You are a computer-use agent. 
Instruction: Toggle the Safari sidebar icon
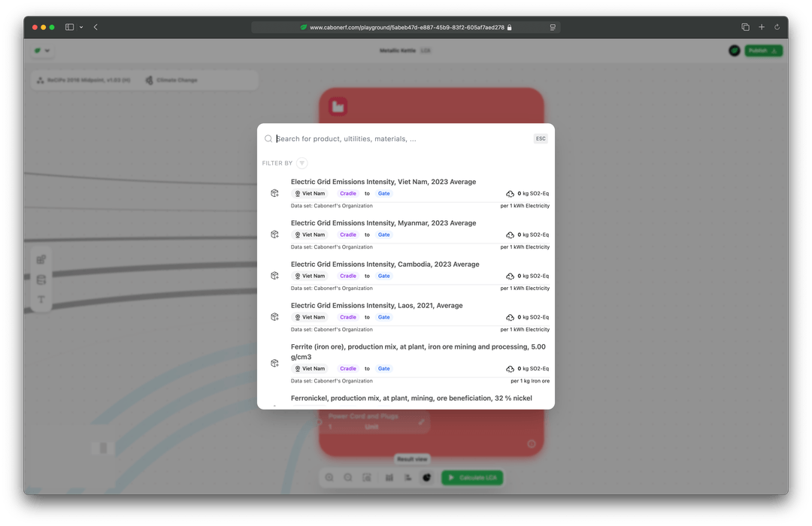(69, 27)
